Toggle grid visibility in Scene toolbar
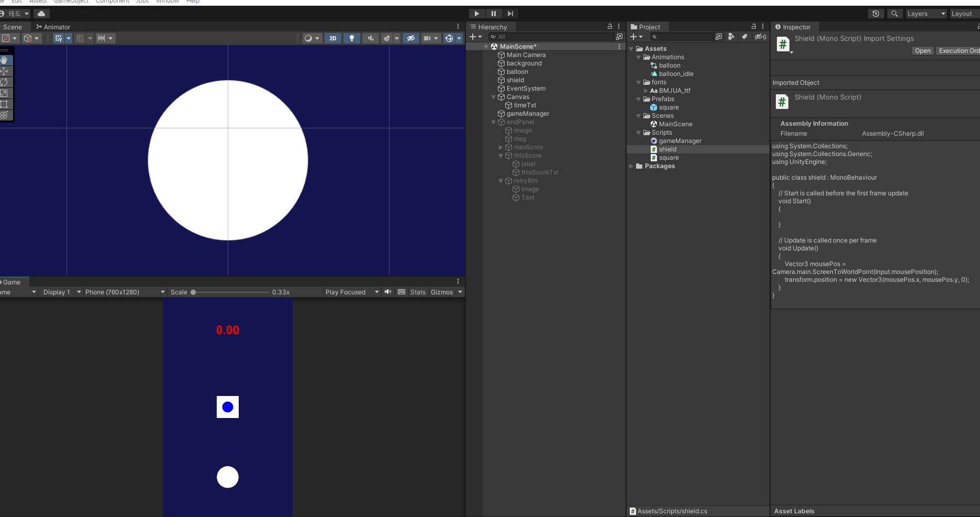980x517 pixels. click(x=59, y=38)
